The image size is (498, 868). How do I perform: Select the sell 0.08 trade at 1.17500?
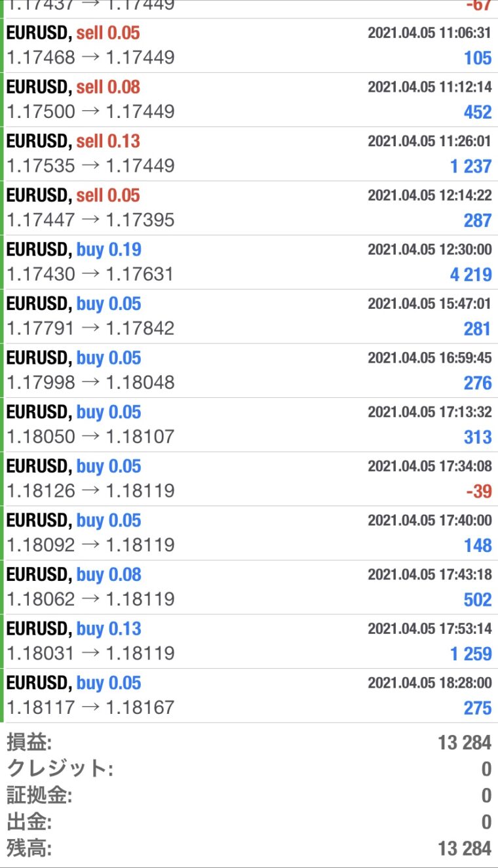(249, 100)
